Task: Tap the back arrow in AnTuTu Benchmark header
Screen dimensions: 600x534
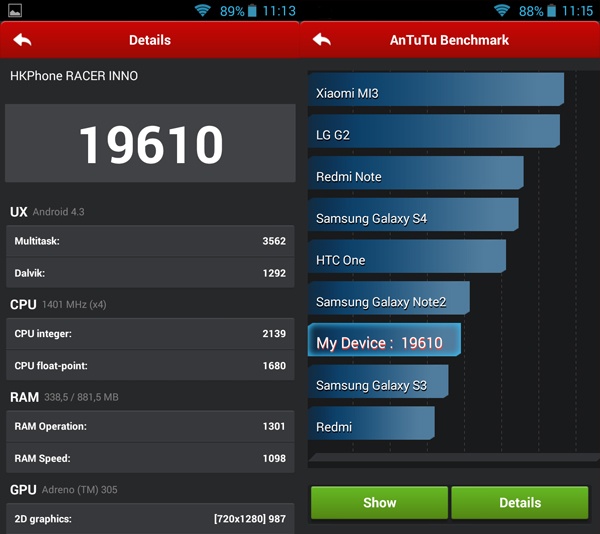Action: point(322,39)
